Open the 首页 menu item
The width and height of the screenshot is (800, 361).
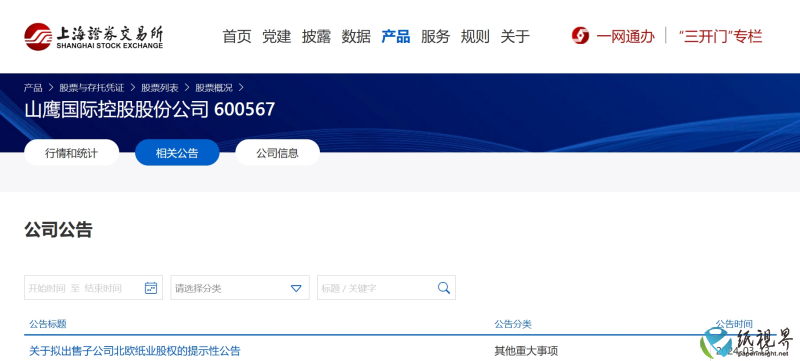point(237,37)
